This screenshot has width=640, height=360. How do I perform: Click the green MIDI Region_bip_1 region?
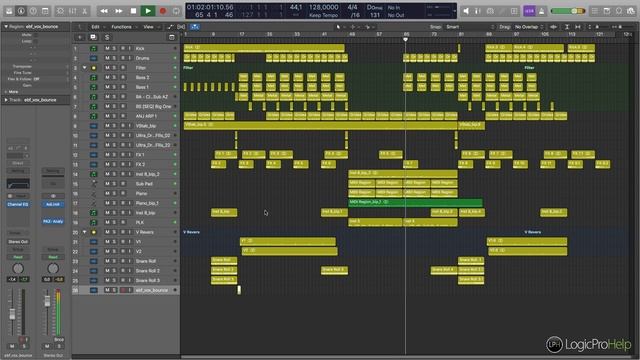415,202
